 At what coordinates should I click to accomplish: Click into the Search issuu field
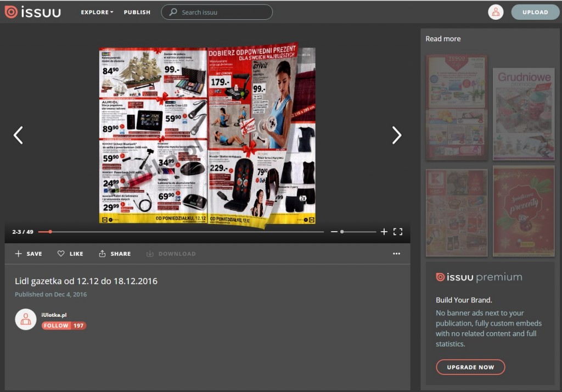coord(216,12)
